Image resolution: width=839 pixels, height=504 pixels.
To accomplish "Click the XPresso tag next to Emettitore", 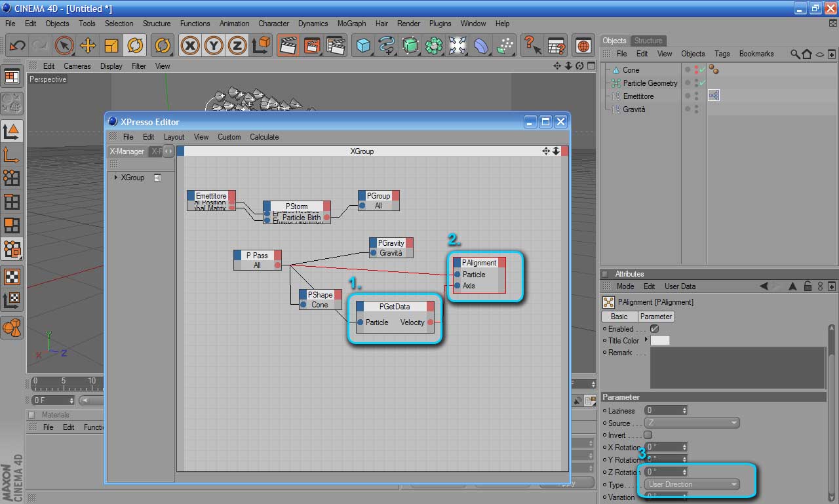I will point(714,96).
